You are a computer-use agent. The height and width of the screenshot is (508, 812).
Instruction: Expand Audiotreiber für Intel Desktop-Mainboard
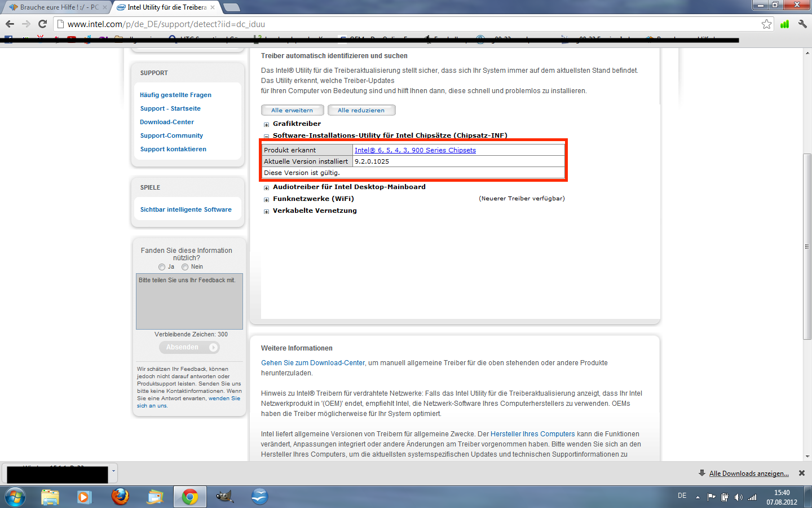pos(267,188)
